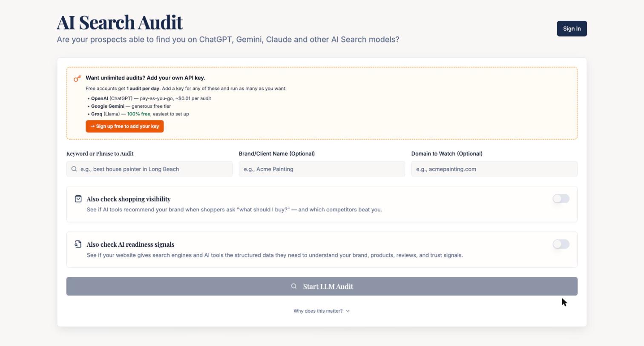Click the orange key icon in the API banner
Screen dimensions: 644x346
77,78
